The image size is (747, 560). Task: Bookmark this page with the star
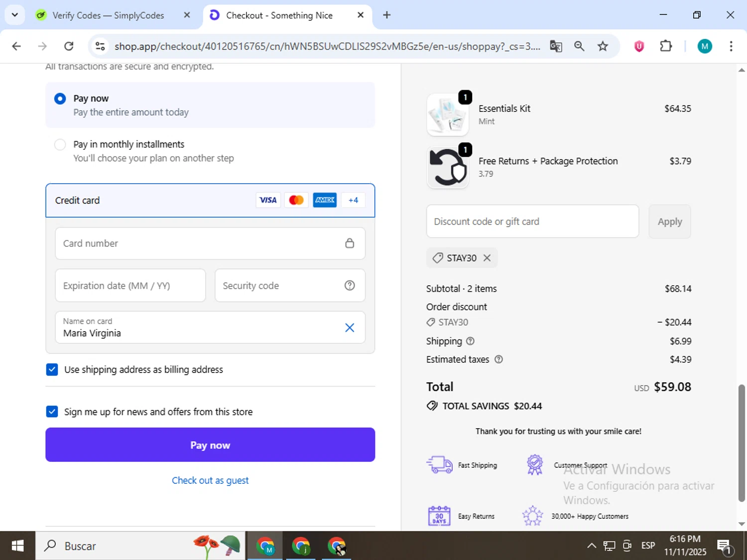(603, 46)
